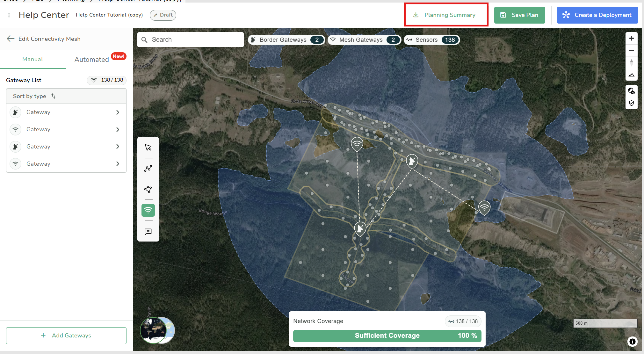
Task: Click the Sufficient Coverage progress bar
Action: pos(387,336)
